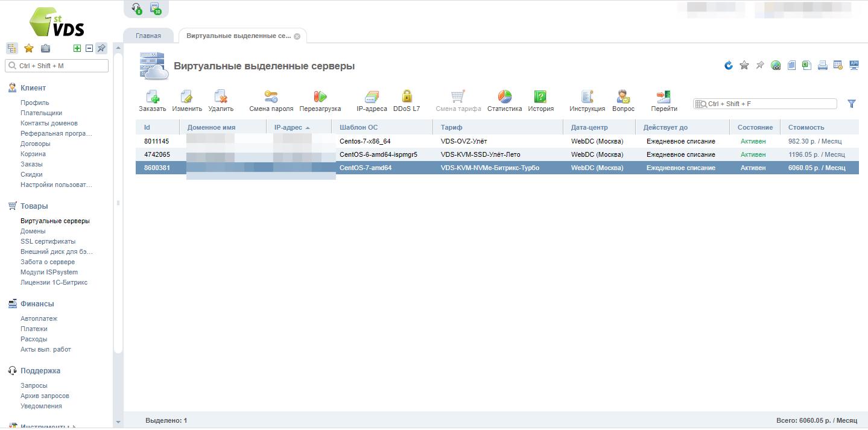Viewport: 868px width, 430px height.
Task: Click the Заказать (order server) toolbar icon
Action: pos(152,97)
